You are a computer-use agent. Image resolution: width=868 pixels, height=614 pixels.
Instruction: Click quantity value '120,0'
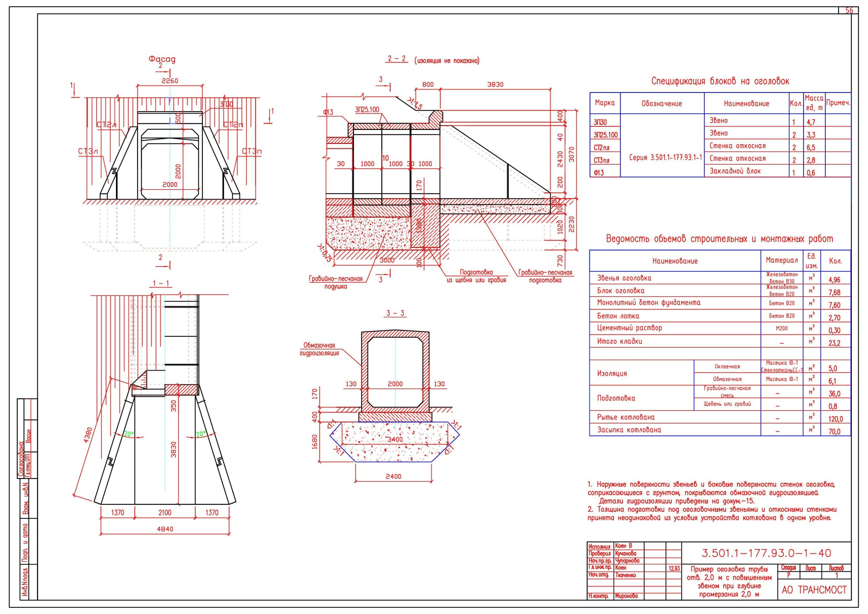[x=835, y=419]
